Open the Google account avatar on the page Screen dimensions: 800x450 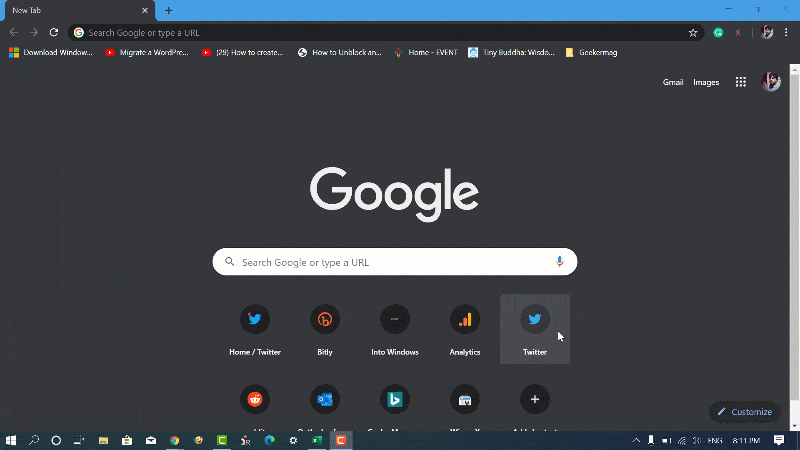click(771, 82)
